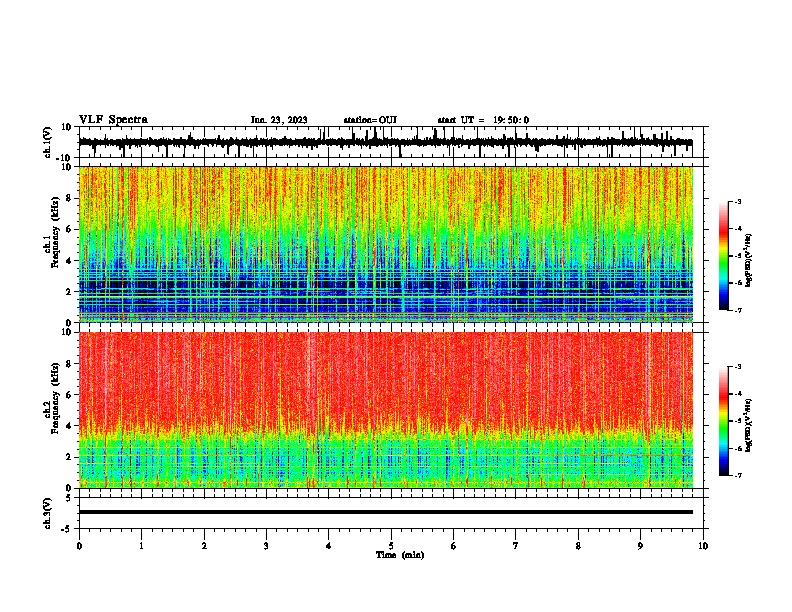Click the log PSD label beside ch.2 color bar
This screenshot has height=612, width=792.
[x=749, y=425]
